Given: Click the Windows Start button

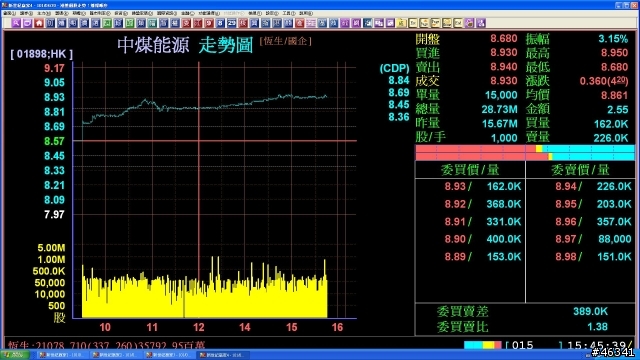Looking at the screenshot, I should click(15, 355).
